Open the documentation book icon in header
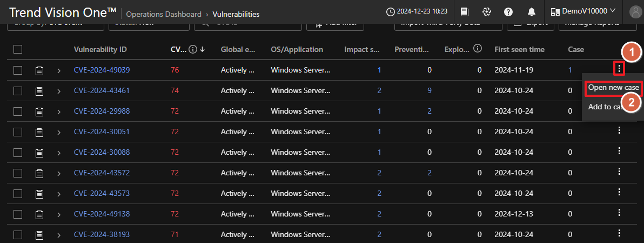The image size is (644, 243). point(464,12)
